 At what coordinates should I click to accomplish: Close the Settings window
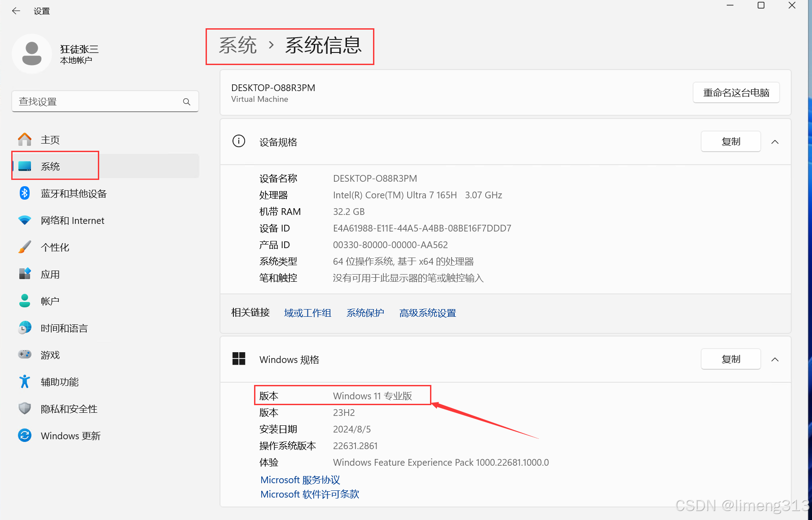(792, 5)
